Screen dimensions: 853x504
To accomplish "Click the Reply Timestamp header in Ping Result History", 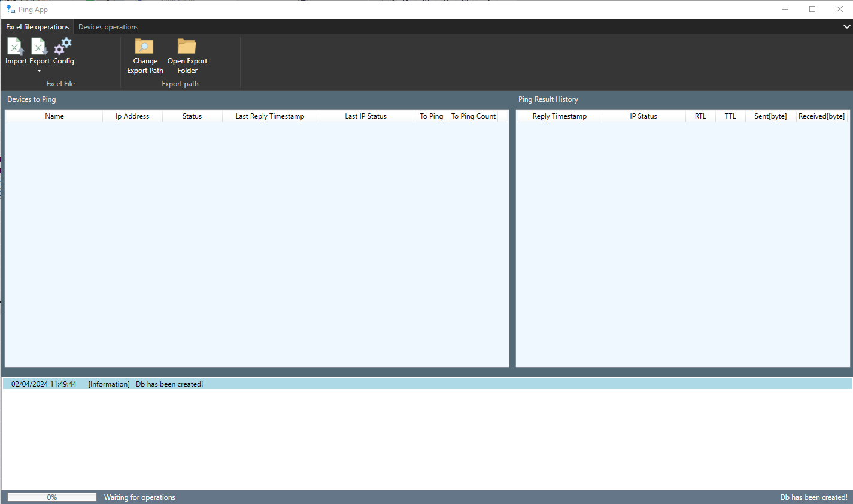I will [x=558, y=116].
